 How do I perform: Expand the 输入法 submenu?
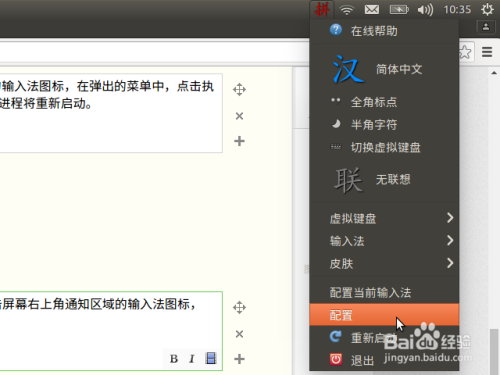(384, 241)
